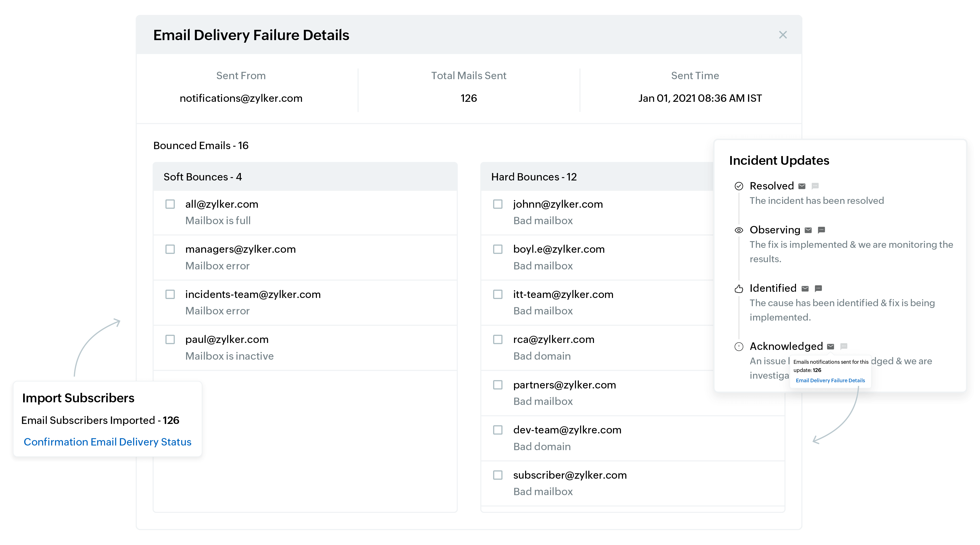This screenshot has height=545, width=980.
Task: Click the Resolved checkmark status icon
Action: coord(739,186)
